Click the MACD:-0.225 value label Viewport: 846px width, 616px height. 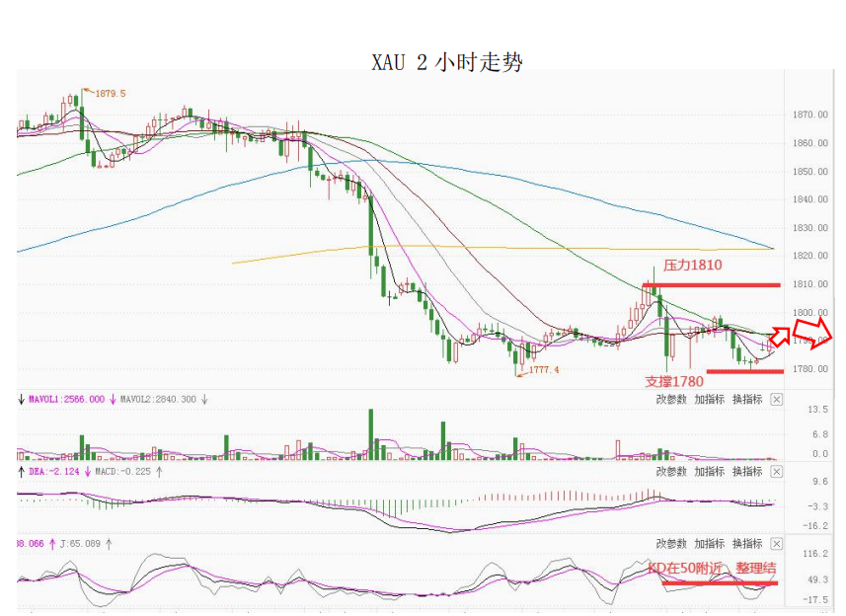tap(123, 472)
